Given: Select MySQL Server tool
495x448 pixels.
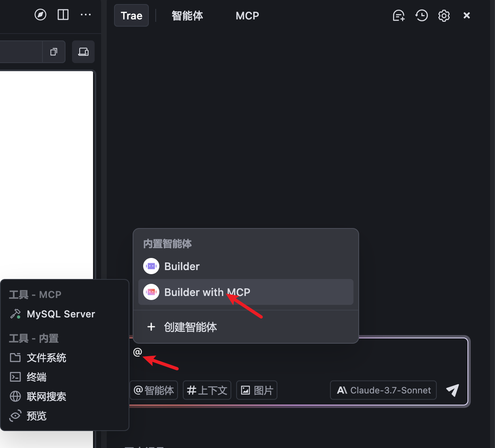Looking at the screenshot, I should pos(65,314).
